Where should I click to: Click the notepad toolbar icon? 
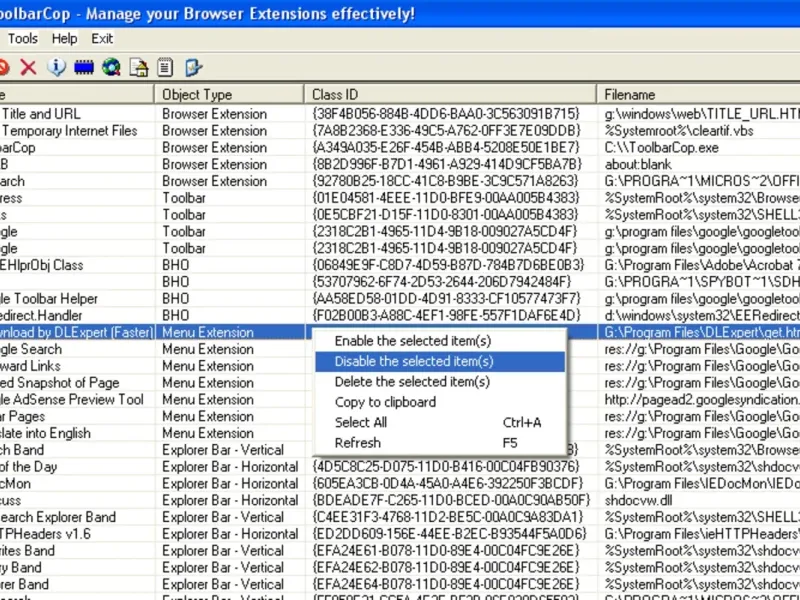(x=165, y=67)
